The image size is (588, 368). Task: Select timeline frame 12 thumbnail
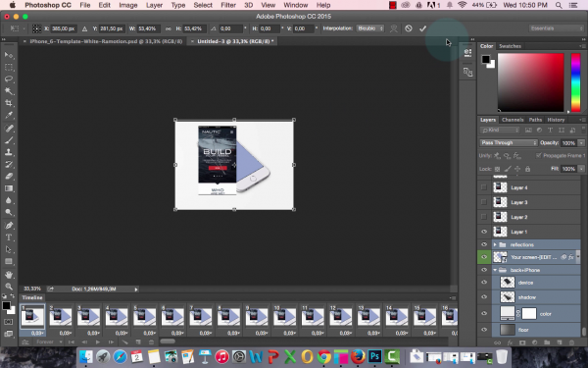click(x=340, y=316)
